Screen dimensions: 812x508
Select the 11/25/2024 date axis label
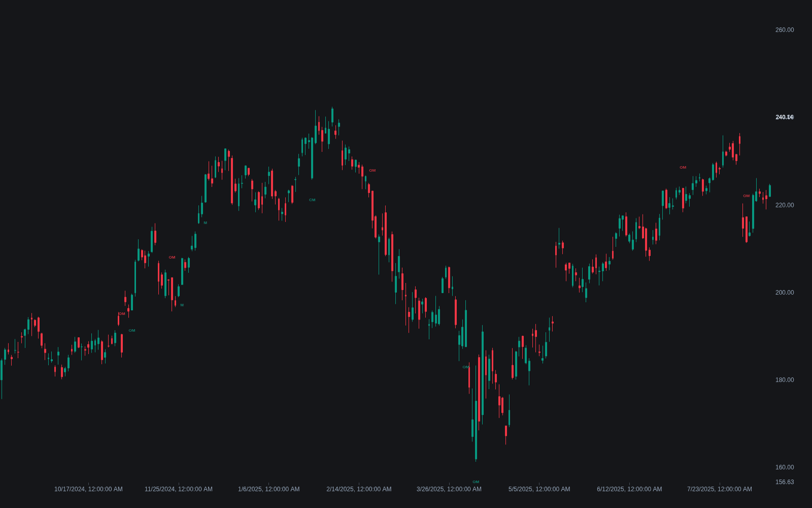coord(179,489)
